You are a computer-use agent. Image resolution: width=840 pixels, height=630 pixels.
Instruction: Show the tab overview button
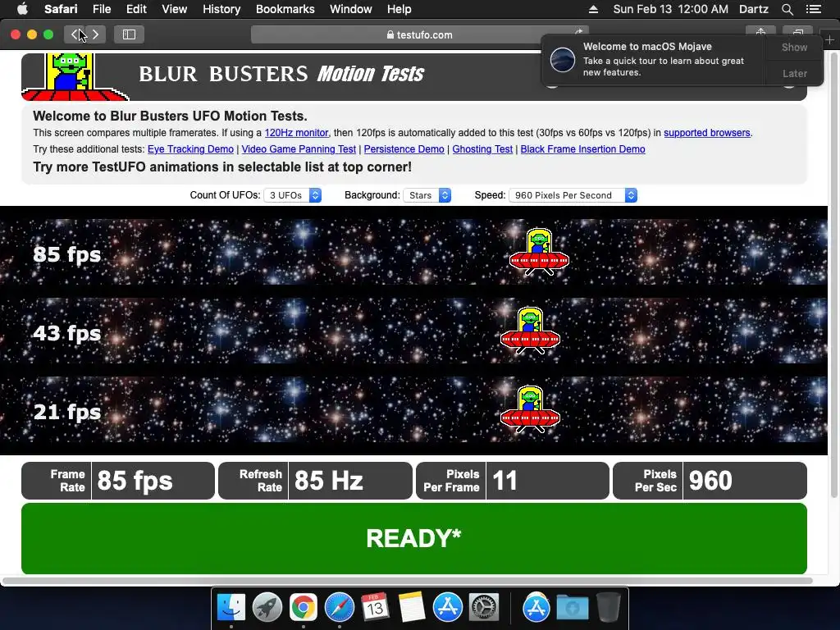coord(797,31)
